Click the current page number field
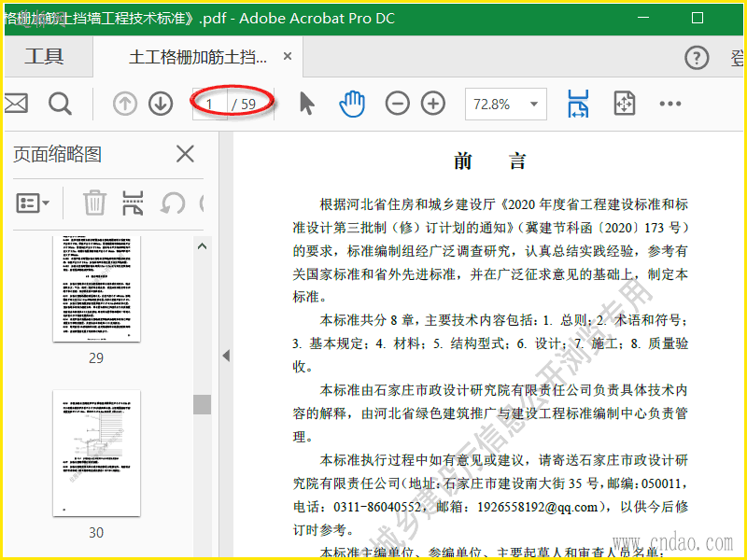The width and height of the screenshot is (747, 560). [x=209, y=104]
